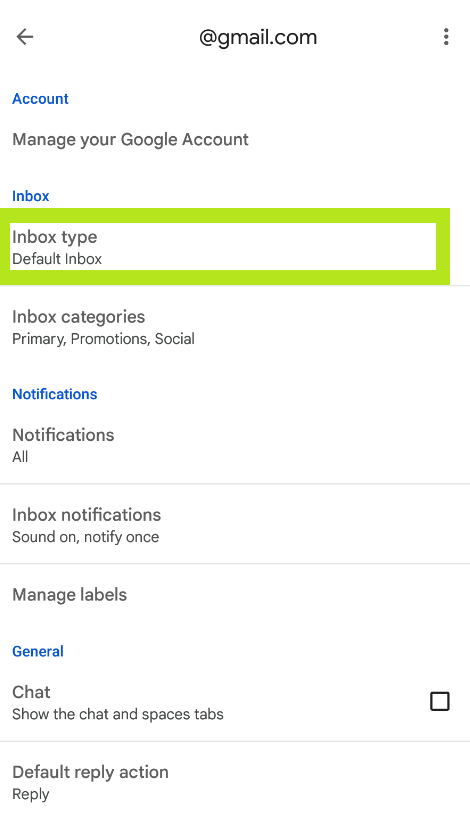
Task: Open Inbox type setting
Action: pyautogui.click(x=223, y=247)
